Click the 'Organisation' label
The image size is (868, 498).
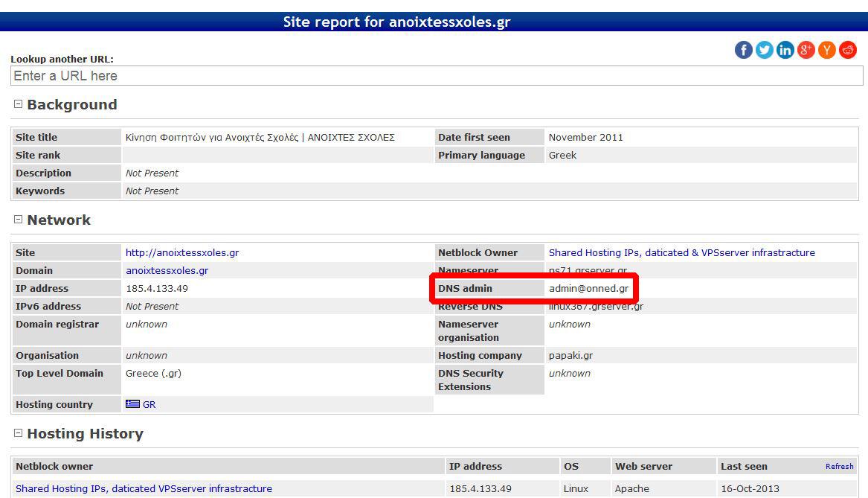(47, 356)
